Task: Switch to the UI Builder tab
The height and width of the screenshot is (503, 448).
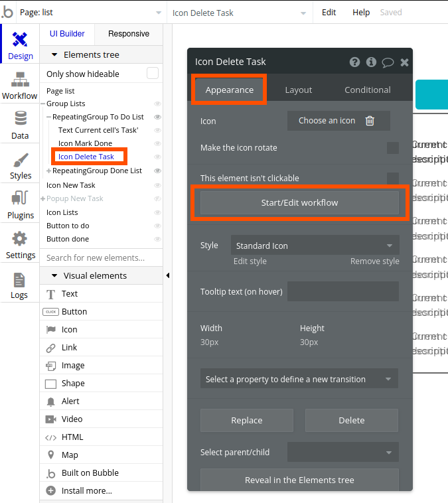Action: [x=67, y=34]
